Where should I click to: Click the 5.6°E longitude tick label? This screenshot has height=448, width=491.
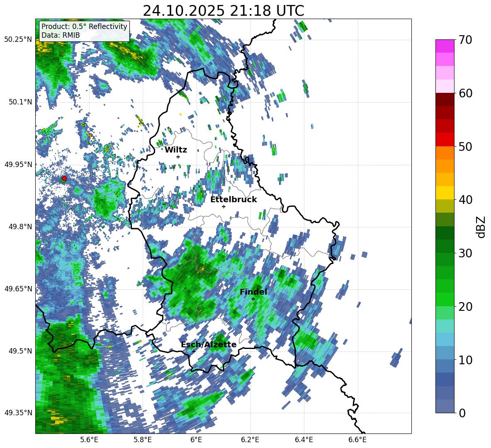point(89,440)
